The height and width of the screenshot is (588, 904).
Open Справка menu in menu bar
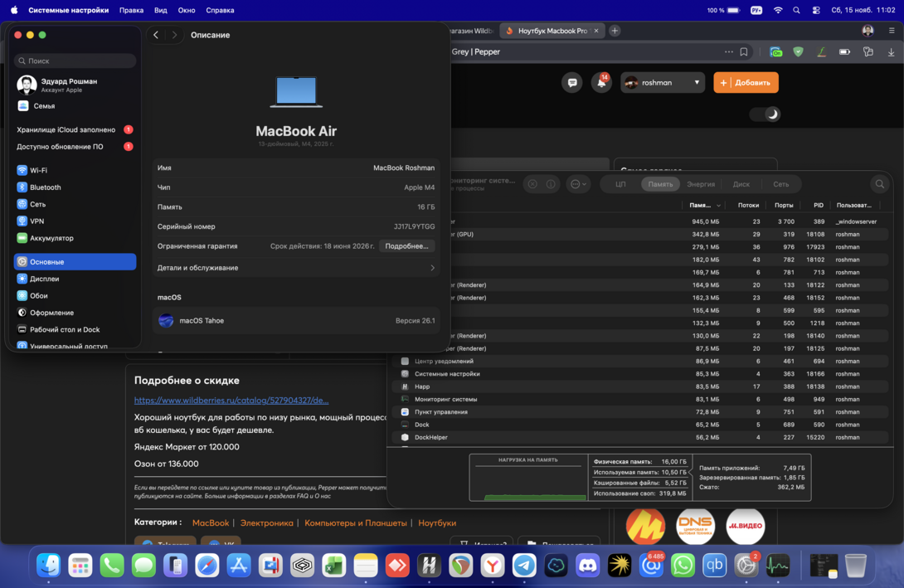(x=221, y=10)
